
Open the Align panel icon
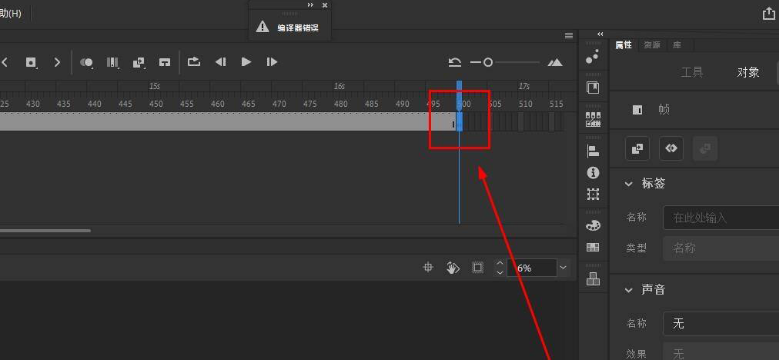point(593,150)
